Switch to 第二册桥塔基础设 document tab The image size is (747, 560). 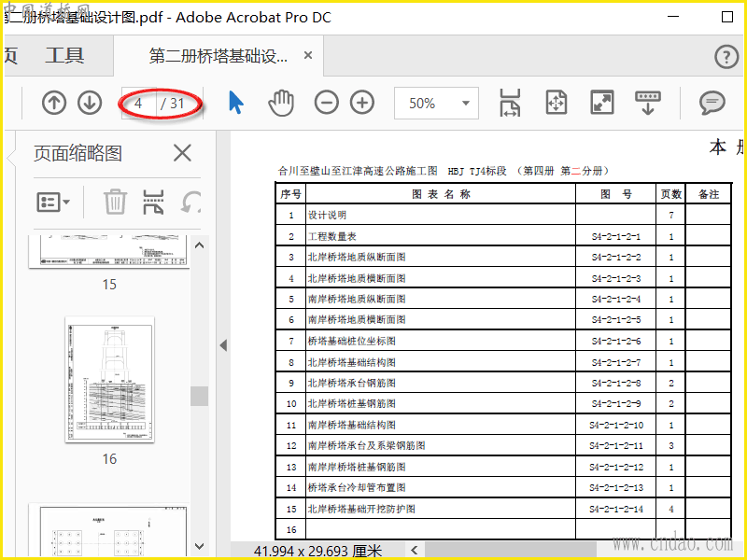coord(218,56)
